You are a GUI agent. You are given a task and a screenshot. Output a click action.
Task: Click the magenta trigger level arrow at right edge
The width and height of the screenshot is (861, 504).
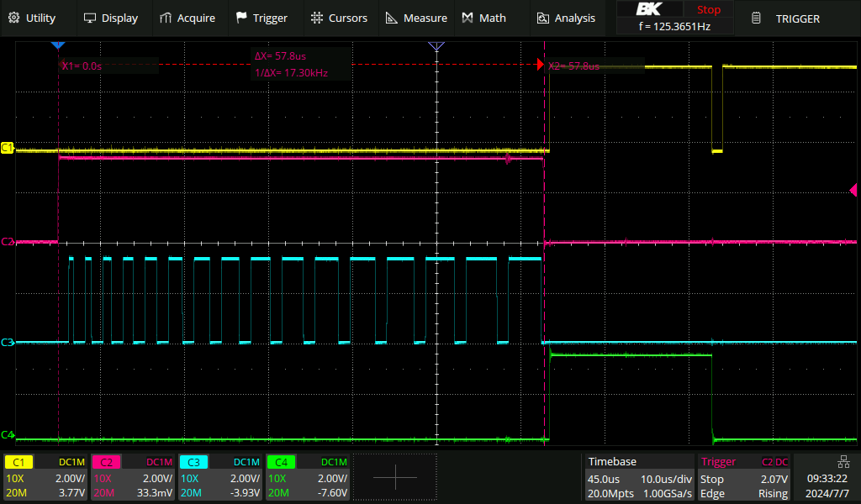pos(853,190)
